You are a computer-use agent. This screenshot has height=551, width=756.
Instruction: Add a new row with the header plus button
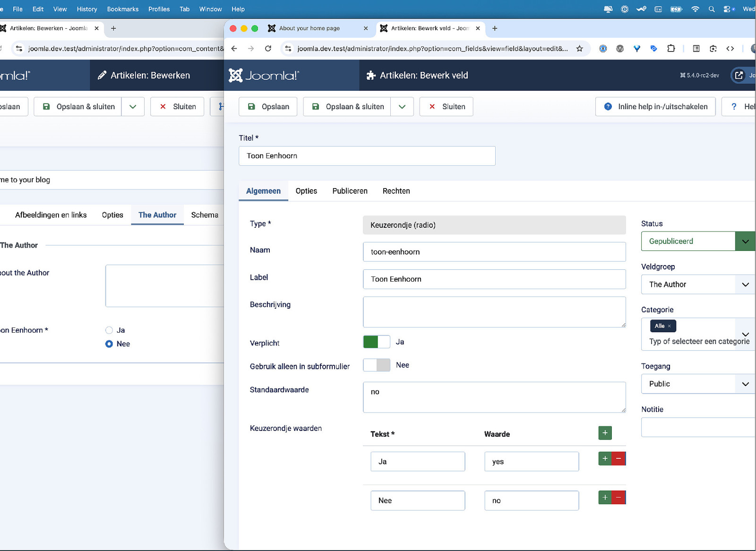tap(605, 433)
